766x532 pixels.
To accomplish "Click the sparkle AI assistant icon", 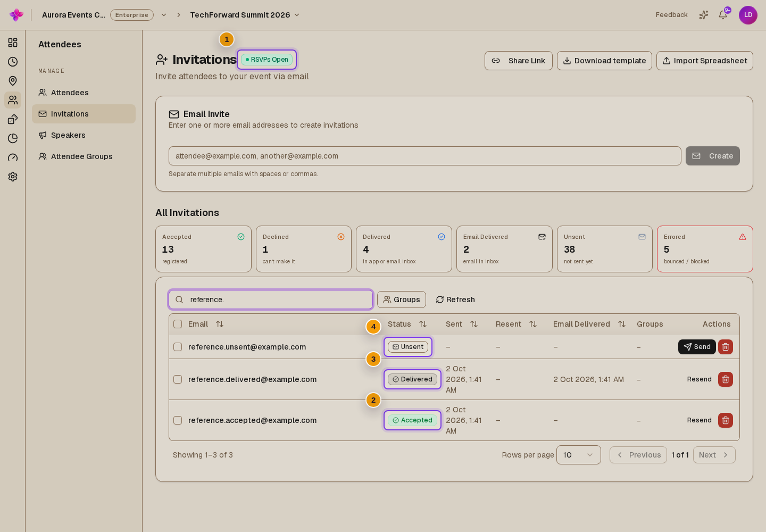I will coord(704,15).
